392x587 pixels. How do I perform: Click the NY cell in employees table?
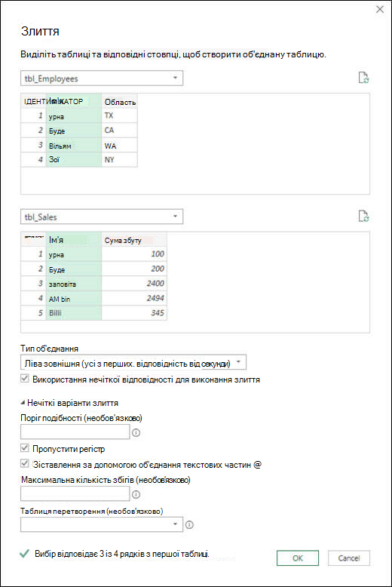[x=119, y=159]
